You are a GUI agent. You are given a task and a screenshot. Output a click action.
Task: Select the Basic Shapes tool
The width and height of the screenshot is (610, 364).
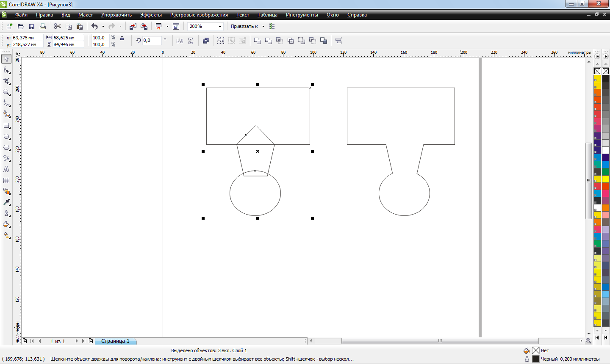pyautogui.click(x=6, y=158)
